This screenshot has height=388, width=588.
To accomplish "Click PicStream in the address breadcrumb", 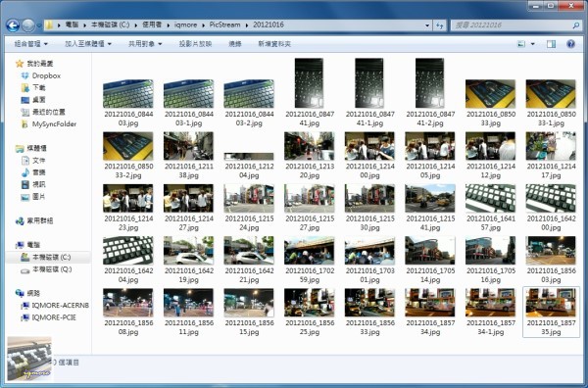I will tap(224, 25).
